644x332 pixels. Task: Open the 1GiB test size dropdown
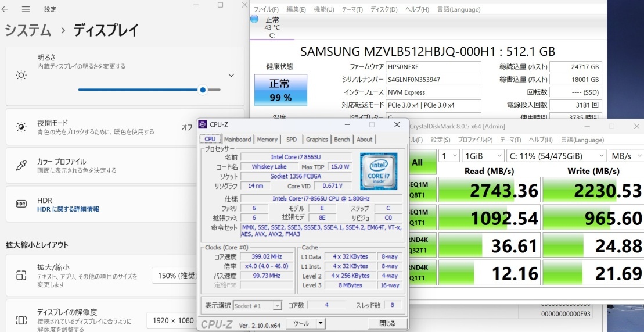[x=483, y=156]
